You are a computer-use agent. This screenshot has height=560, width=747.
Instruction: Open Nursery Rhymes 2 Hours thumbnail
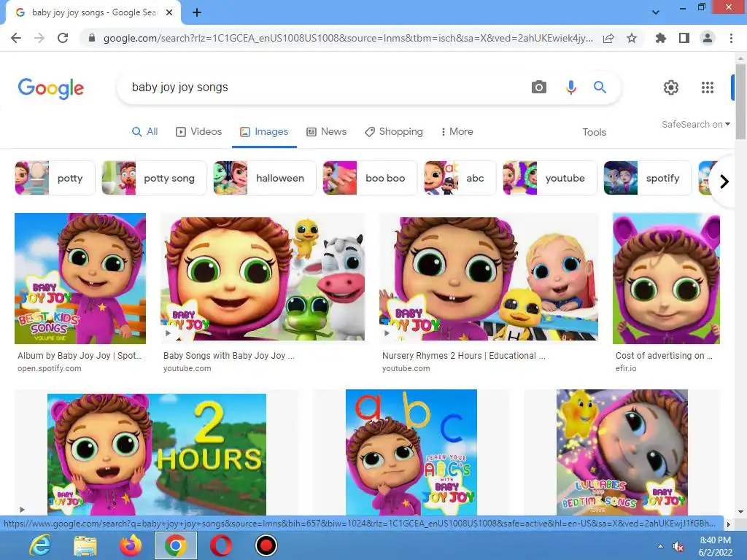488,279
